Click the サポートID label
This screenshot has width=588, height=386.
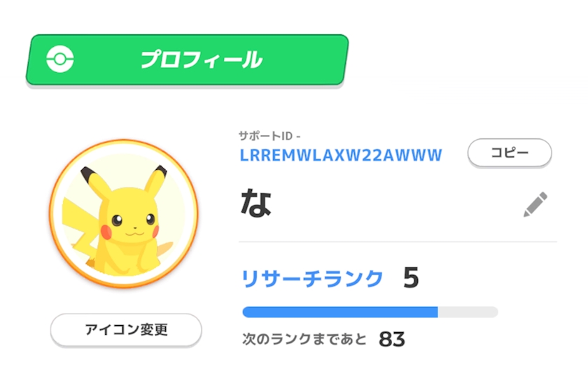265,136
